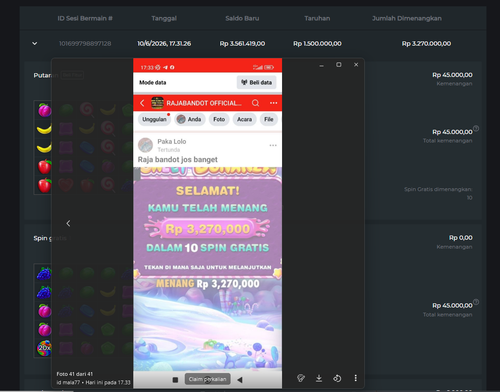The width and height of the screenshot is (500, 392).
Task: Click the info icon beside Putaran Total kemenangan
Action: 476,128
